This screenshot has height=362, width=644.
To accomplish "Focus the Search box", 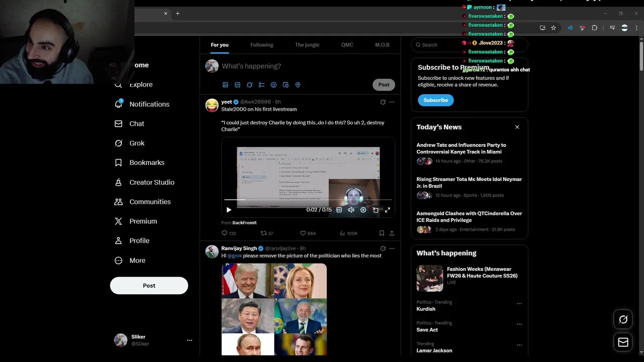I will pyautogui.click(x=469, y=45).
